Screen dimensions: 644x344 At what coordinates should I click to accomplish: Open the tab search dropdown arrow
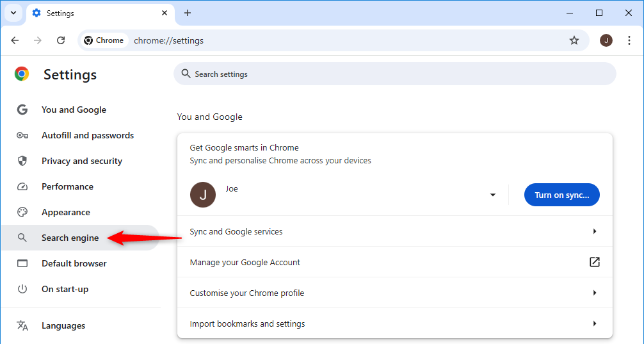pyautogui.click(x=13, y=13)
